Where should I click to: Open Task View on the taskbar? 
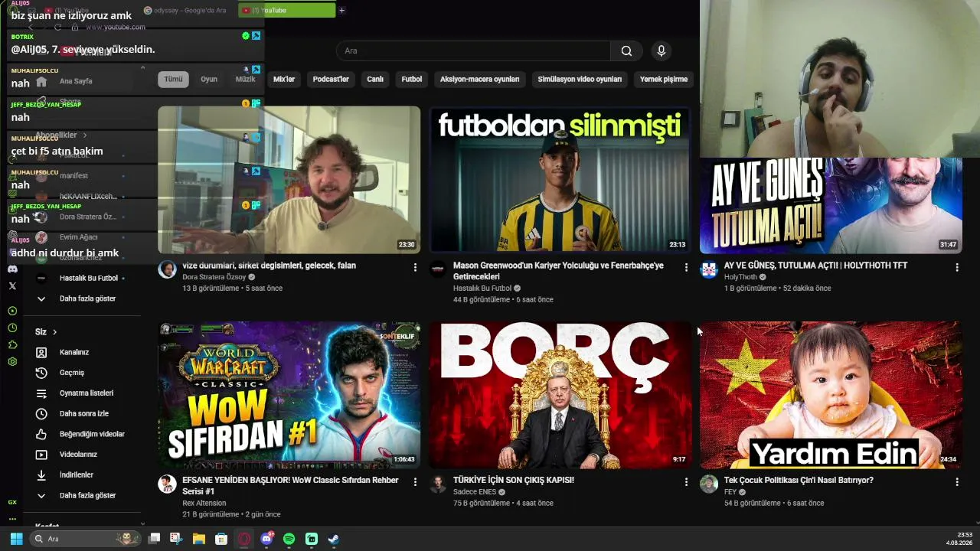click(155, 539)
